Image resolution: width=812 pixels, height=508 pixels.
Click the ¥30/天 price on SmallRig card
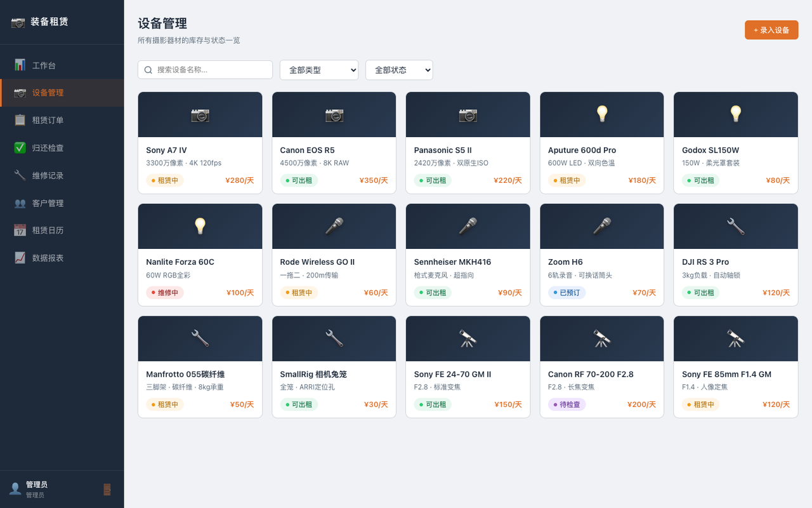376,404
